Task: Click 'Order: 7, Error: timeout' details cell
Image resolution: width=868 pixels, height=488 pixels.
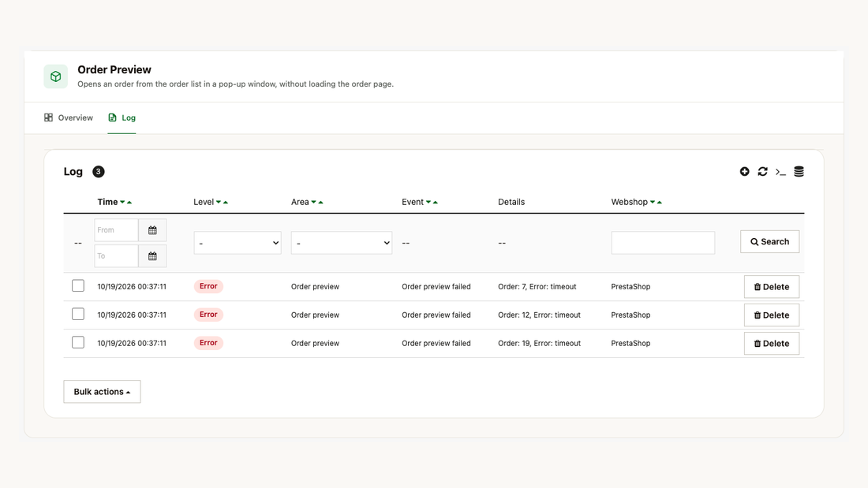Action: tap(537, 287)
